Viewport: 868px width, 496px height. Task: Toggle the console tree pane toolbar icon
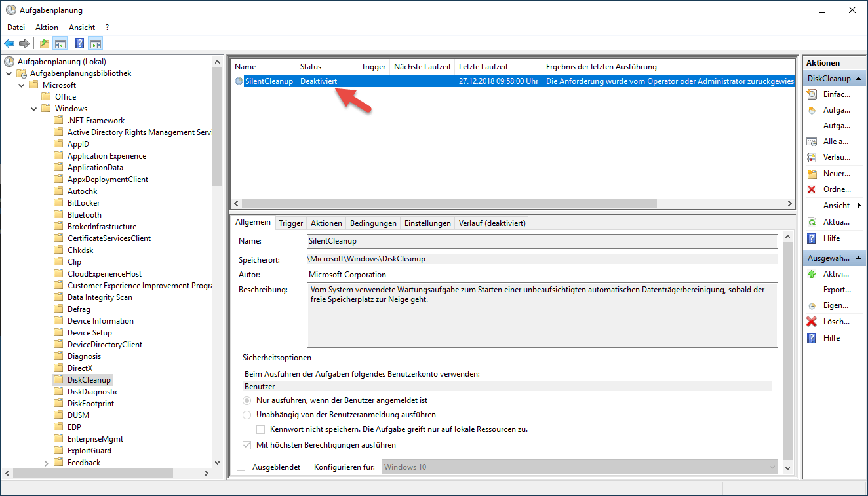coord(60,44)
